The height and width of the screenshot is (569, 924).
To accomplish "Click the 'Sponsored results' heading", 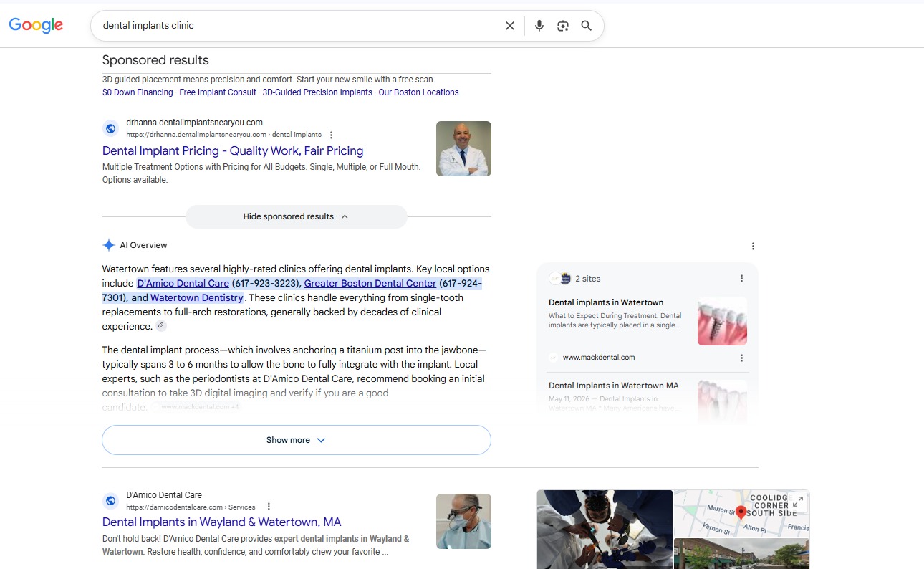I will [x=155, y=60].
